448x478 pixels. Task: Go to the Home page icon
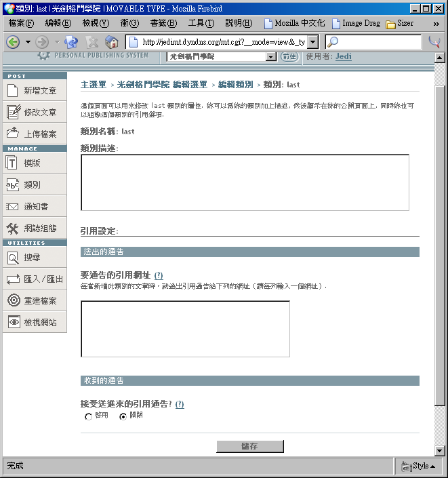(x=112, y=42)
